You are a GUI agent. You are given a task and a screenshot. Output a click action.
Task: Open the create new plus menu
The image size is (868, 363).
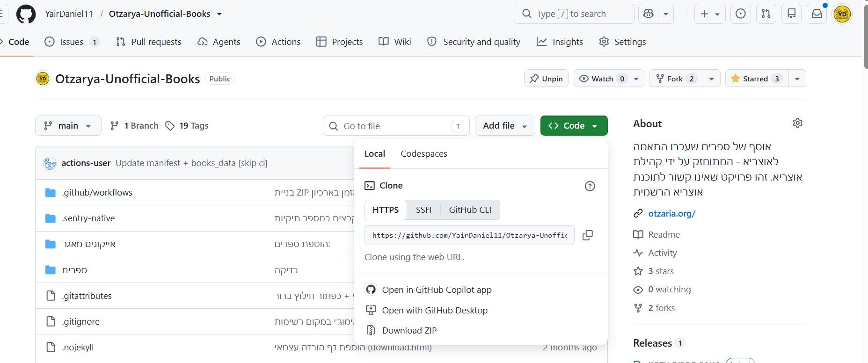pos(710,14)
